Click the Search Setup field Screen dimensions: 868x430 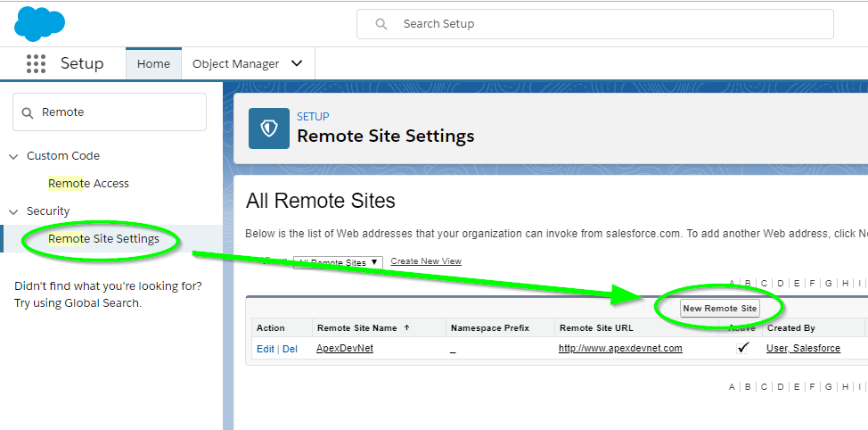point(595,24)
